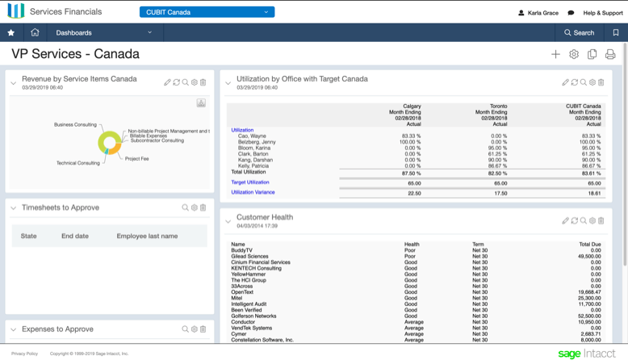Open the Karla Grace user menu

[538, 13]
